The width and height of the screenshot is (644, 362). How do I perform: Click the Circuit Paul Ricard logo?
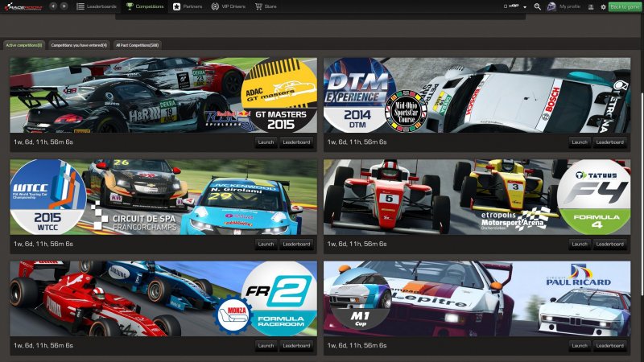578,276
